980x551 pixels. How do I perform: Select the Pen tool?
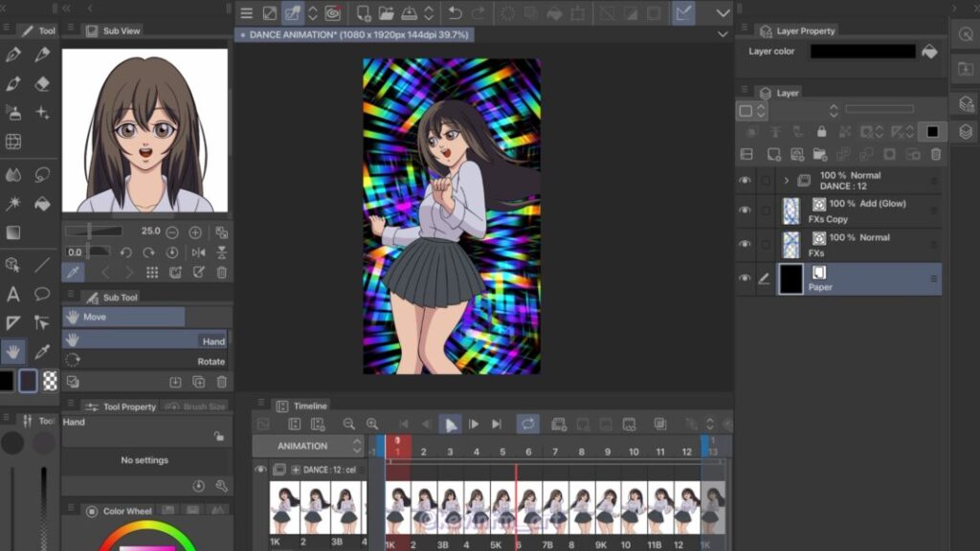(x=13, y=55)
